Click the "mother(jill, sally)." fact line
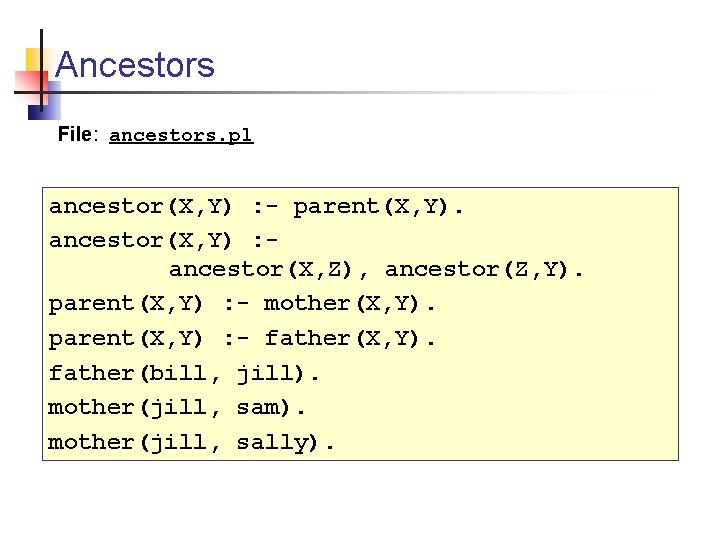Image resolution: width=720 pixels, height=540 pixels. click(x=192, y=441)
